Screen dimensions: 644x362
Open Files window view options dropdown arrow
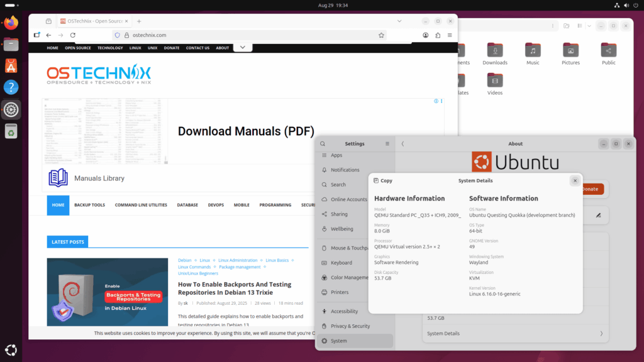click(589, 26)
